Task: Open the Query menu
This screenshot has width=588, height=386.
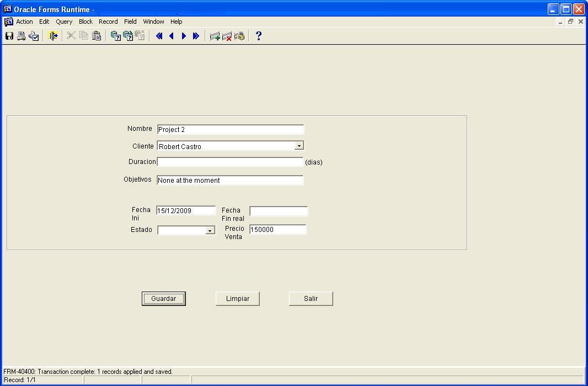Action: click(64, 22)
